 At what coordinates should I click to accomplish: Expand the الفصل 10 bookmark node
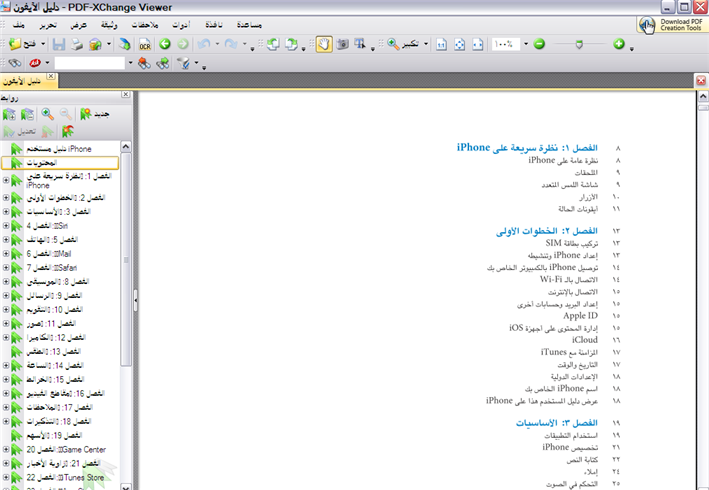[6, 310]
